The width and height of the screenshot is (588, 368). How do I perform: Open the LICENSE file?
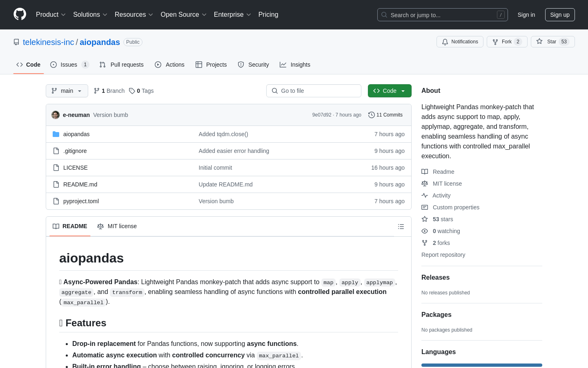(76, 168)
